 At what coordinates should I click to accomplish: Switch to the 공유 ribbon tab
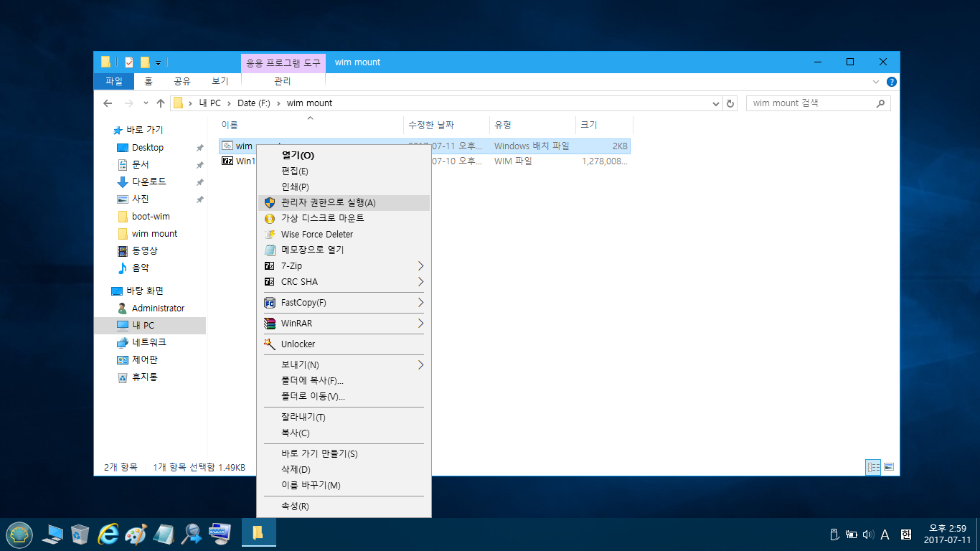(x=182, y=81)
